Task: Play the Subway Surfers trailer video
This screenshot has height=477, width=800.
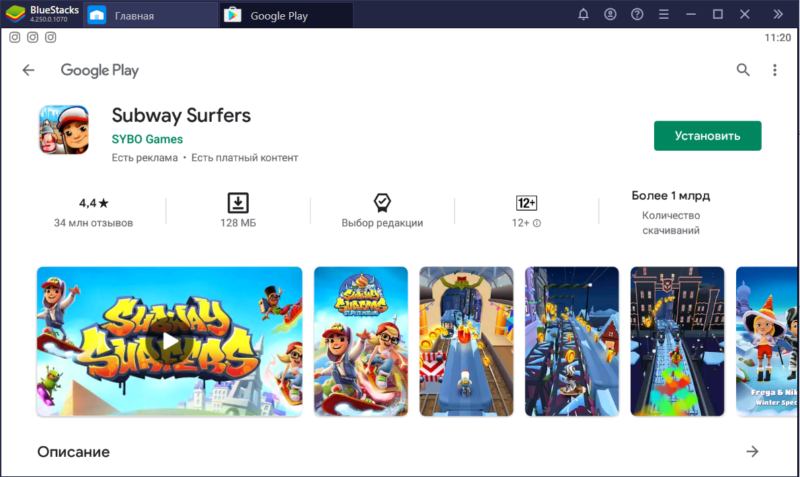Action: point(169,341)
